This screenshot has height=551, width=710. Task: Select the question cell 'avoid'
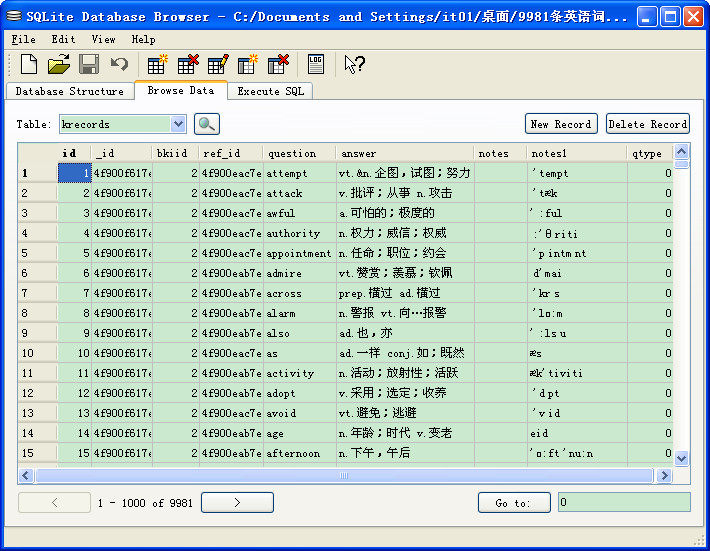point(299,412)
